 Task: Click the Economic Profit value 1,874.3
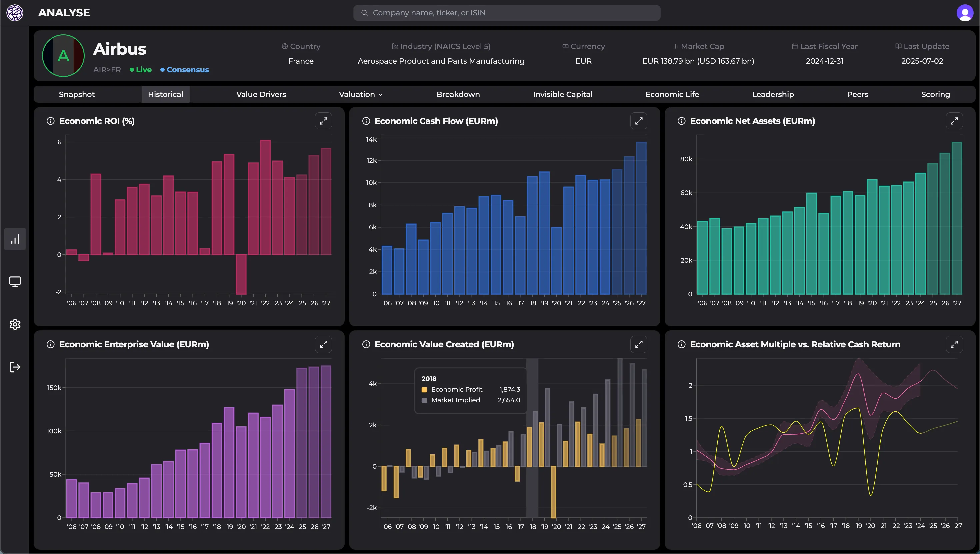click(509, 389)
